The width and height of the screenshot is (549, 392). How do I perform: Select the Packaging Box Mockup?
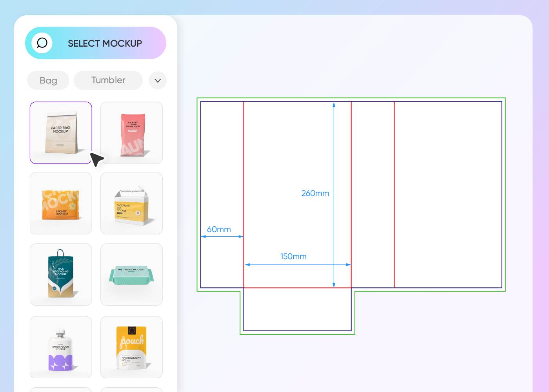(x=131, y=203)
